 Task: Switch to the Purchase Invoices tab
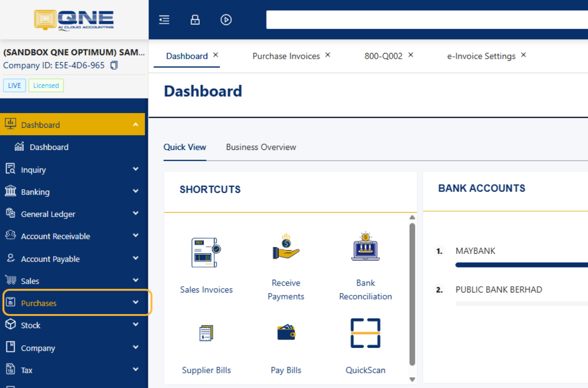point(286,56)
